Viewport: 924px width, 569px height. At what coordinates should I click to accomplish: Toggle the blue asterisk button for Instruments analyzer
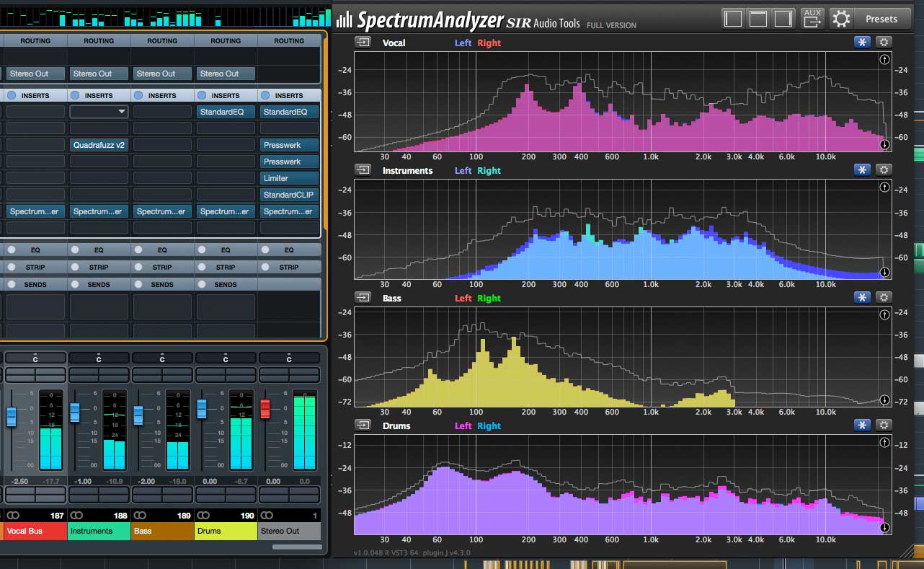862,170
